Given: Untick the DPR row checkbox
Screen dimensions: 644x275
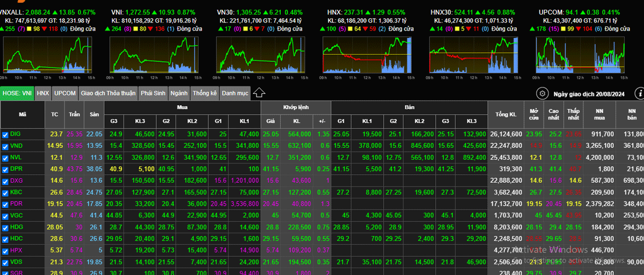Looking at the screenshot, I should point(5,169).
